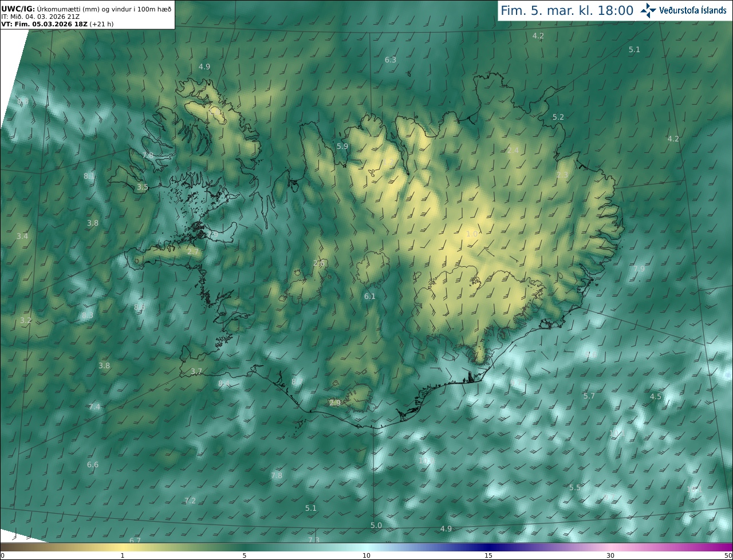The width and height of the screenshot is (733, 560).
Task: Click the '0' label on the color scale
Action: (2, 555)
